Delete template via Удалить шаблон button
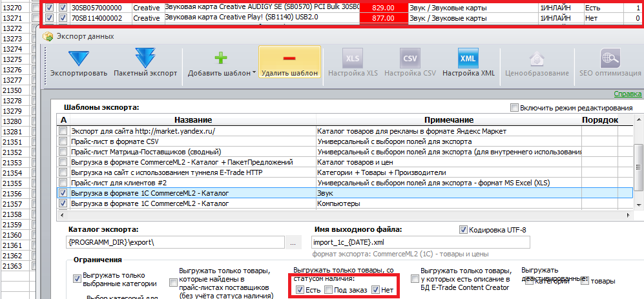Viewport: 644px width, 299px height. coord(289,63)
